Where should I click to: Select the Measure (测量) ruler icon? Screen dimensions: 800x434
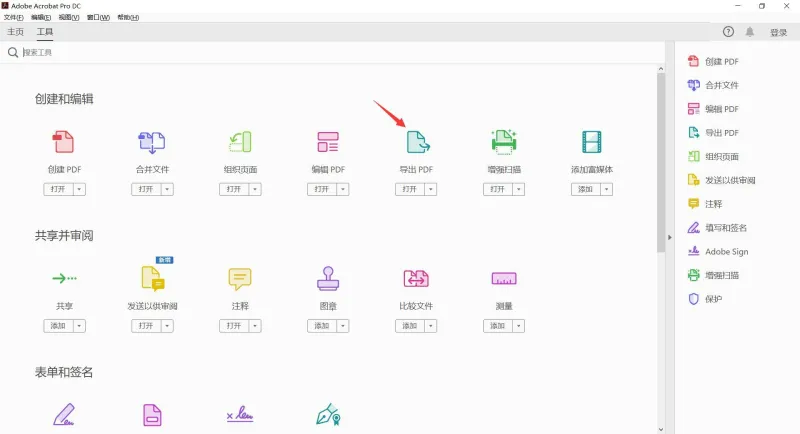[504, 278]
